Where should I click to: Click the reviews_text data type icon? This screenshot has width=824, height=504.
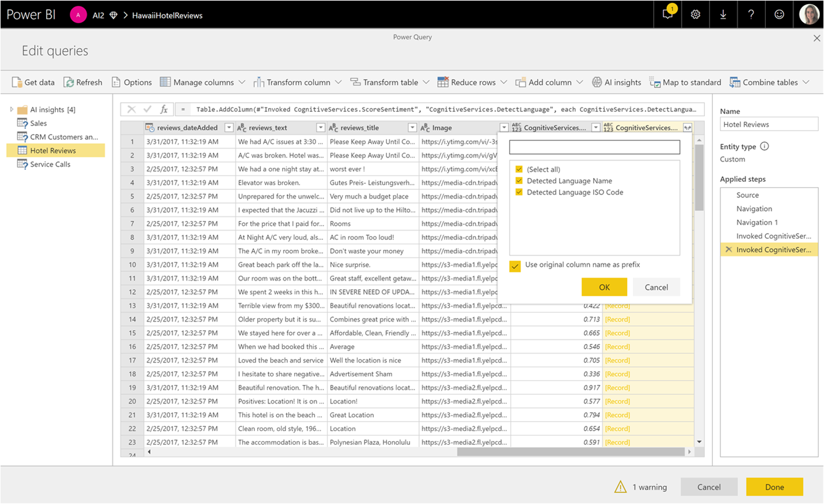point(242,128)
